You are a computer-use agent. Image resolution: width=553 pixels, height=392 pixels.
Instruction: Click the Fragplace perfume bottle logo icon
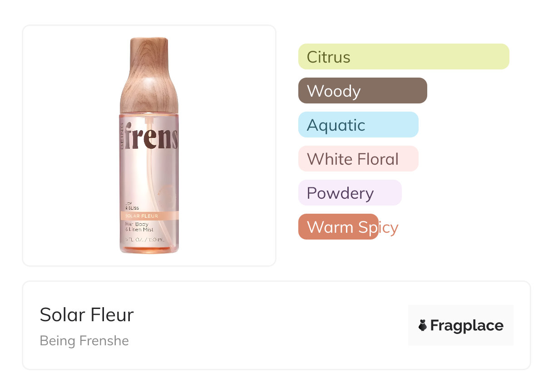click(x=423, y=325)
